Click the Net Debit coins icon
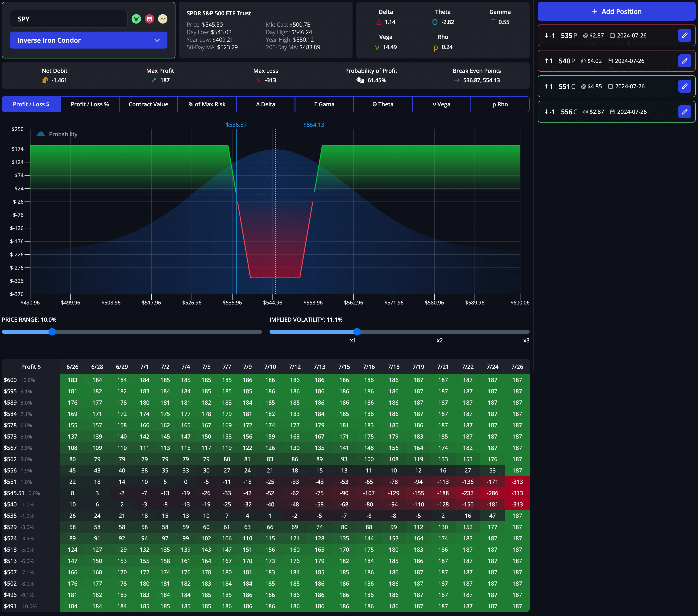 pyautogui.click(x=45, y=80)
